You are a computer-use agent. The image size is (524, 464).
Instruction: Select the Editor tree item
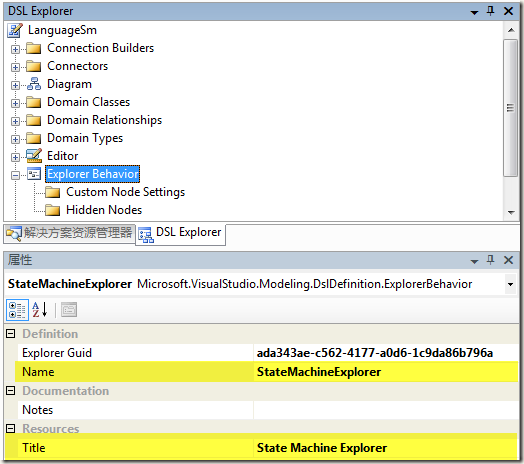63,156
